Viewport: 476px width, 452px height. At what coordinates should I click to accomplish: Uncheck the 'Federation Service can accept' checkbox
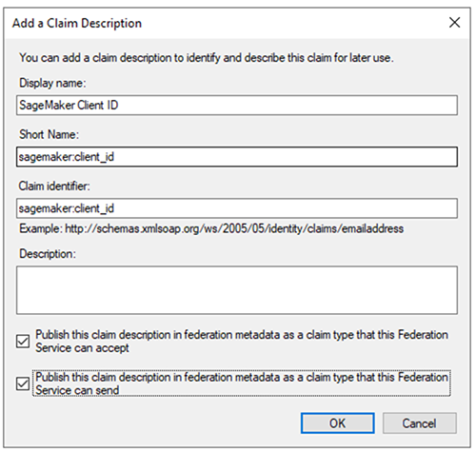pyautogui.click(x=23, y=342)
